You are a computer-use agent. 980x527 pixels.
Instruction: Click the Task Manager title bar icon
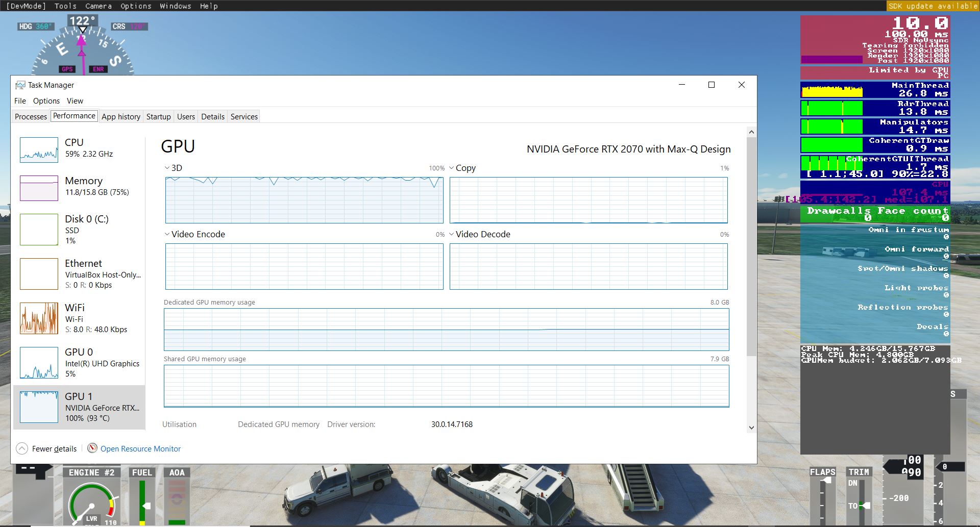[20, 85]
